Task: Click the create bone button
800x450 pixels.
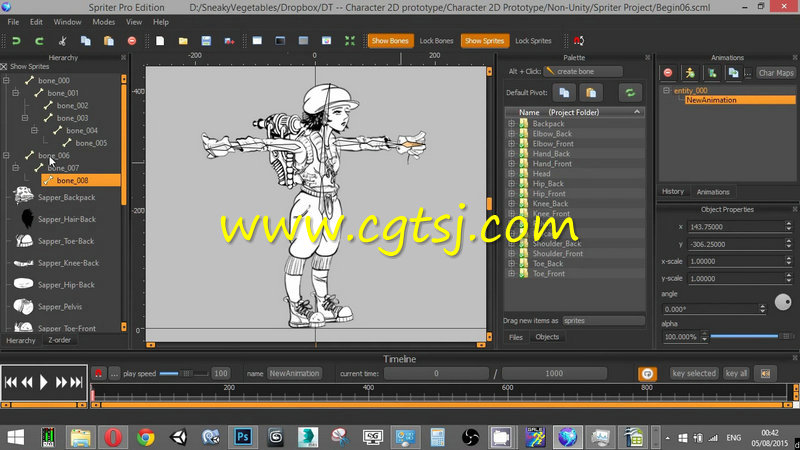Action: (x=583, y=71)
